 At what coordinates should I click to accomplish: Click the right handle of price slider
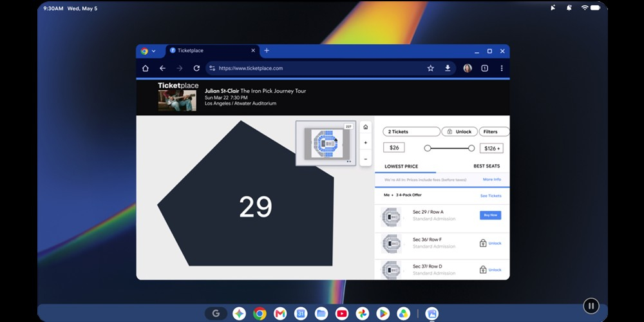471,148
